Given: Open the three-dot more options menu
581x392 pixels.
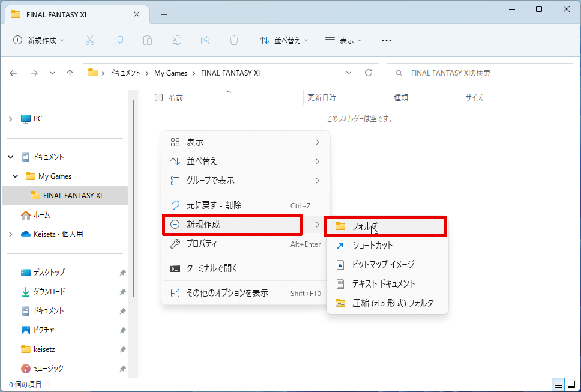Looking at the screenshot, I should tap(387, 41).
